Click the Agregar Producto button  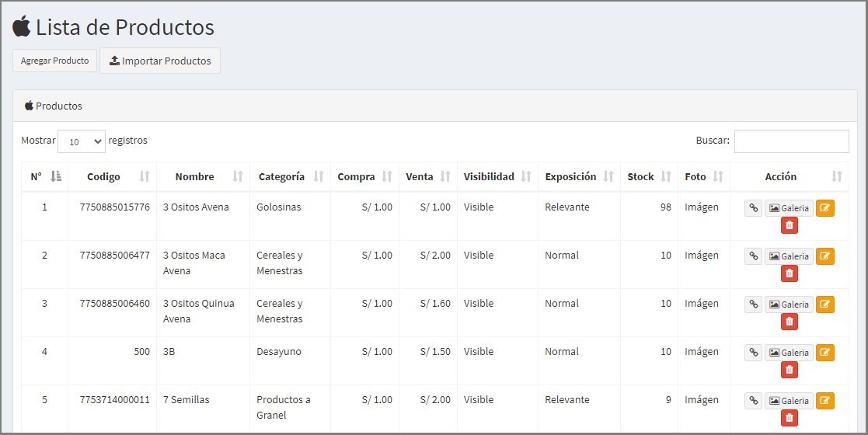click(x=55, y=61)
